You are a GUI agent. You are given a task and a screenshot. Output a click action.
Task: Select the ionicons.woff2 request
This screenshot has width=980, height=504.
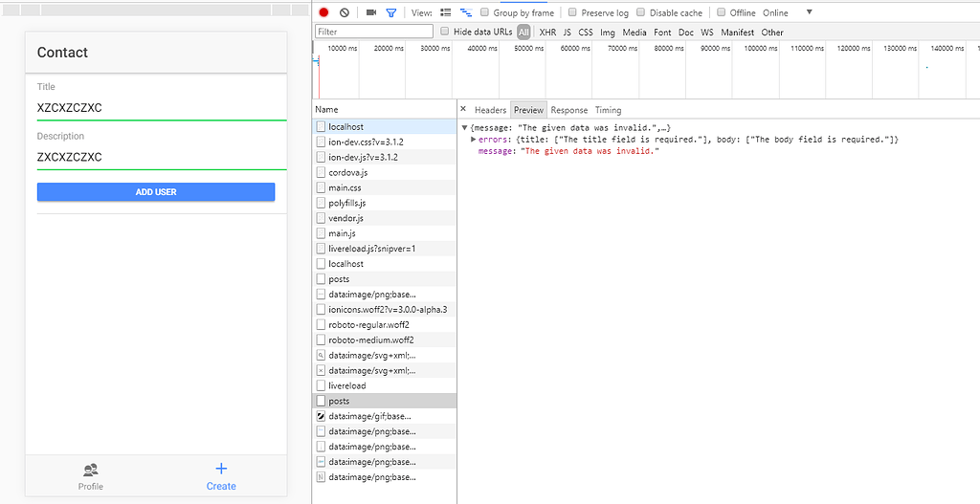coord(385,309)
